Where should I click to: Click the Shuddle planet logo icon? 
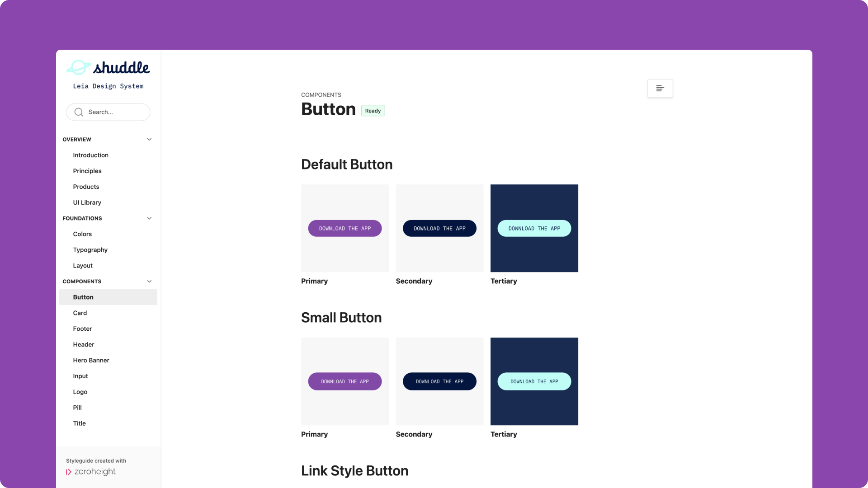[79, 67]
